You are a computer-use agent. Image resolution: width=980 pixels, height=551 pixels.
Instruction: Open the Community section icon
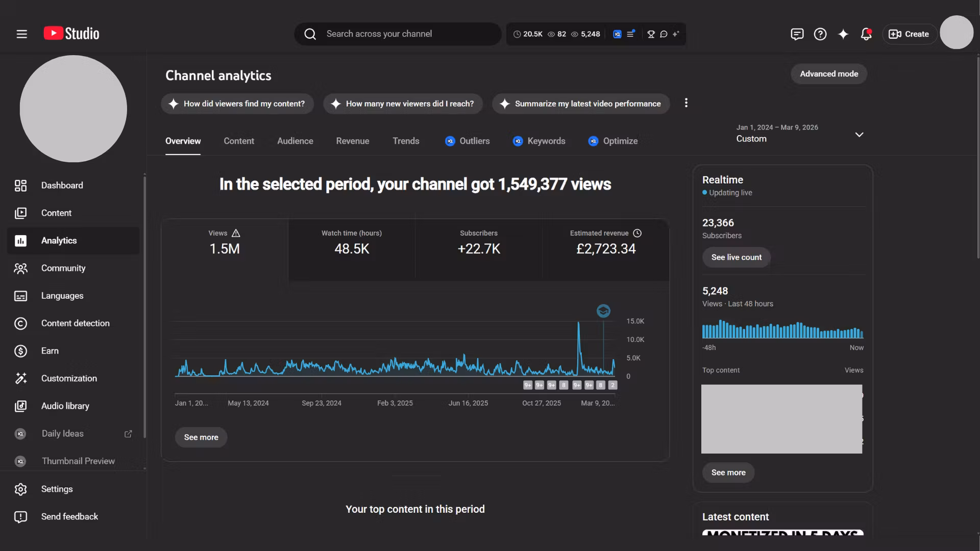point(20,268)
